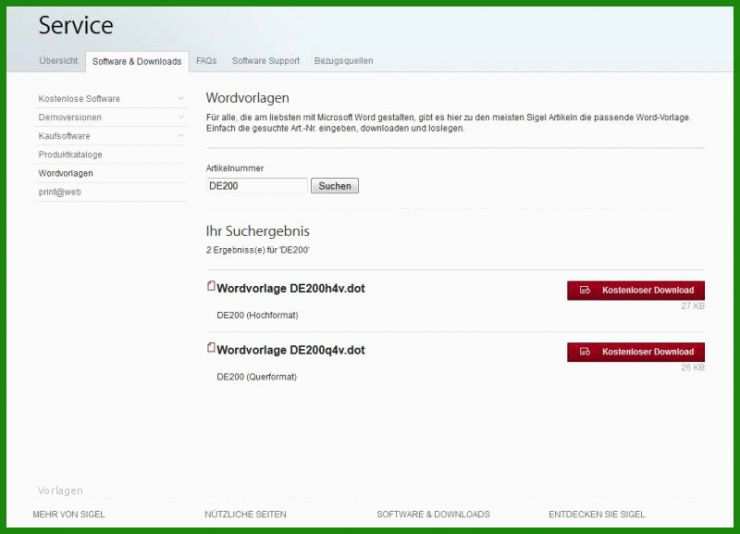Expand the Demoversionen chevron

(180, 117)
